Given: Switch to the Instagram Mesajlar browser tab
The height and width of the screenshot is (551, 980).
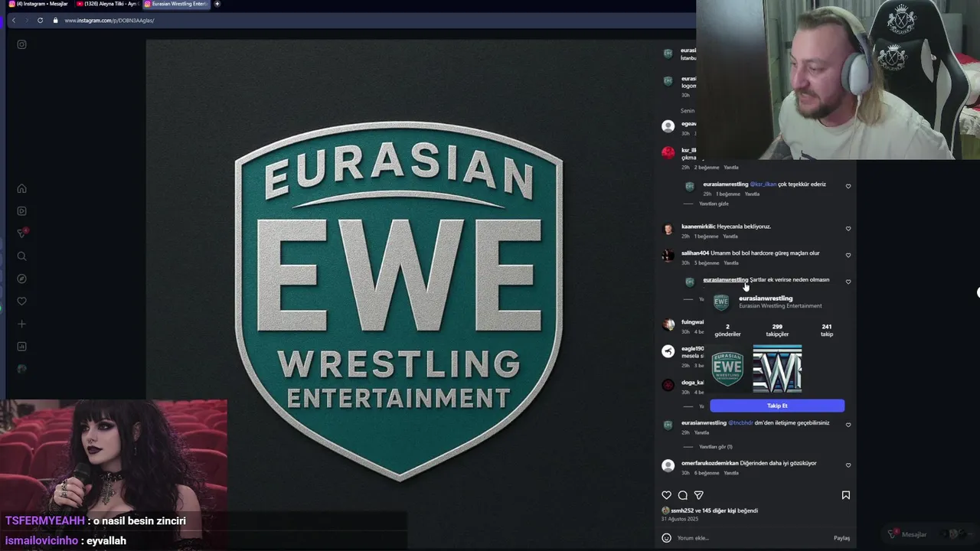Looking at the screenshot, I should point(38,4).
